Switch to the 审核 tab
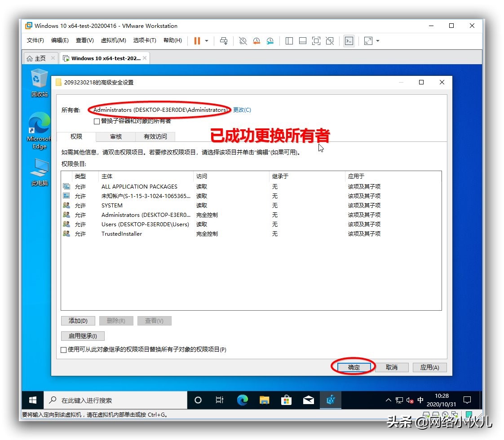 pos(115,136)
